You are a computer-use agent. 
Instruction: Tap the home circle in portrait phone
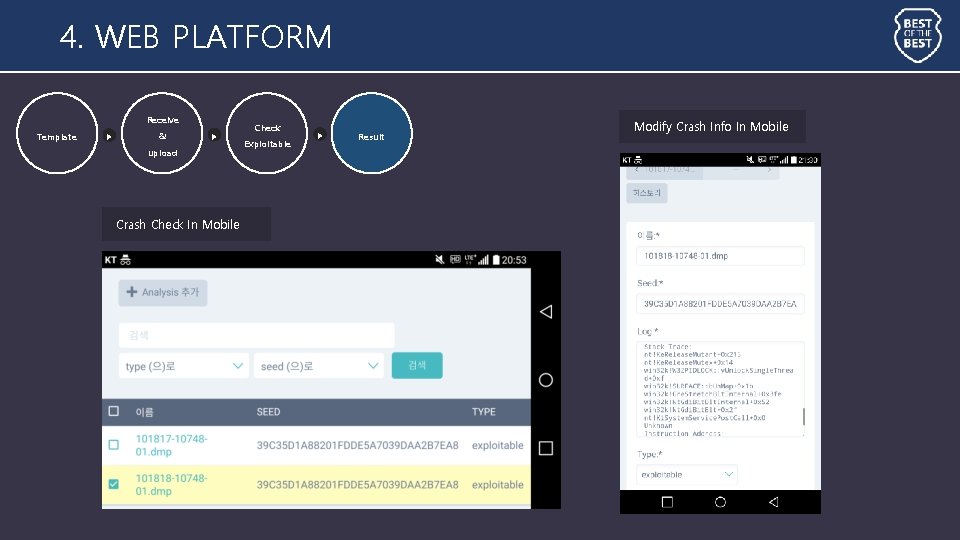click(x=721, y=502)
